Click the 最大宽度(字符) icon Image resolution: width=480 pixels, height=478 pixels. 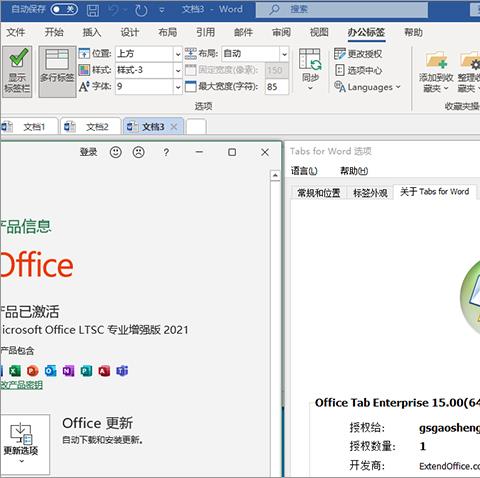[x=191, y=87]
